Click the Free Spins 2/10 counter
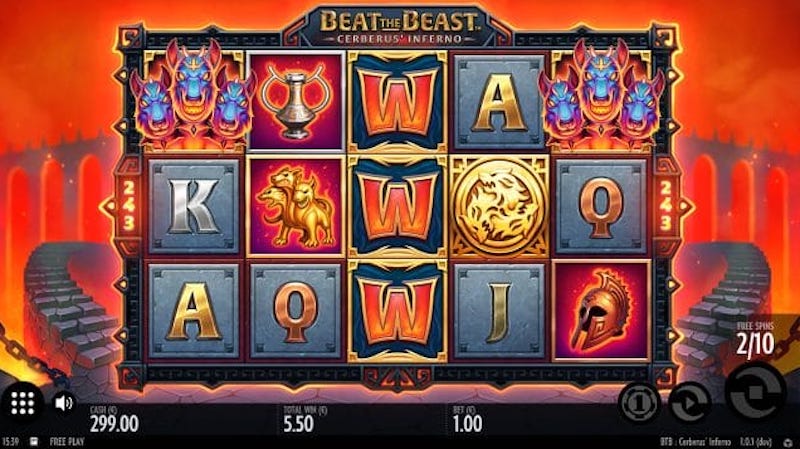Screen dimensions: 800x449 pos(755,340)
